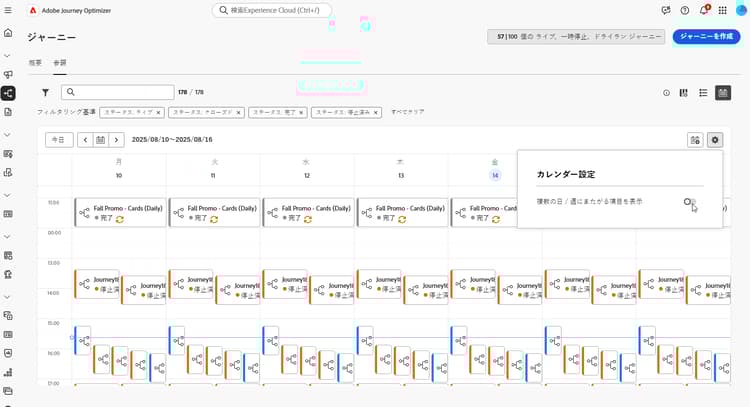Switch to the 参照 tab
Image resolution: width=750 pixels, height=407 pixels.
59,63
